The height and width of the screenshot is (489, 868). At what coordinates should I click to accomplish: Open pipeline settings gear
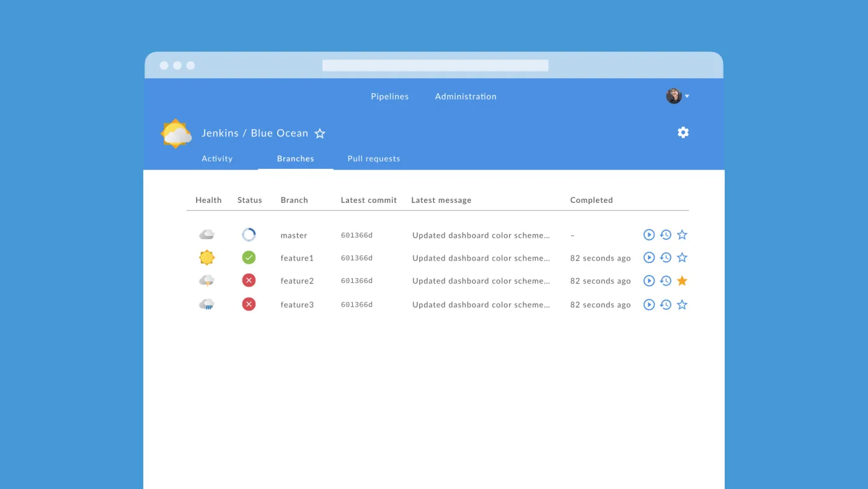coord(683,132)
